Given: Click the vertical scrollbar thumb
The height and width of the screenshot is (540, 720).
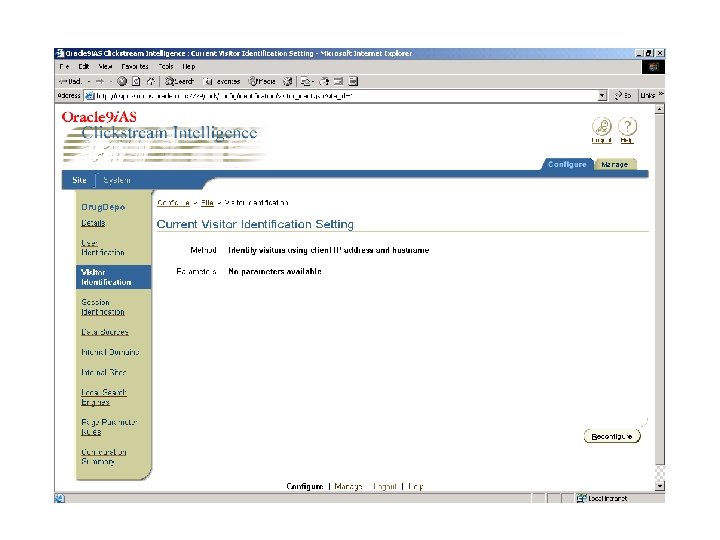Looking at the screenshot, I should [x=659, y=289].
